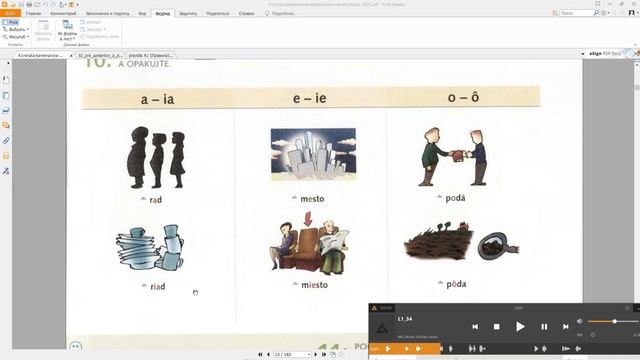640x360 pixels.
Task: Play audio for the word riad
Action: click(x=144, y=285)
